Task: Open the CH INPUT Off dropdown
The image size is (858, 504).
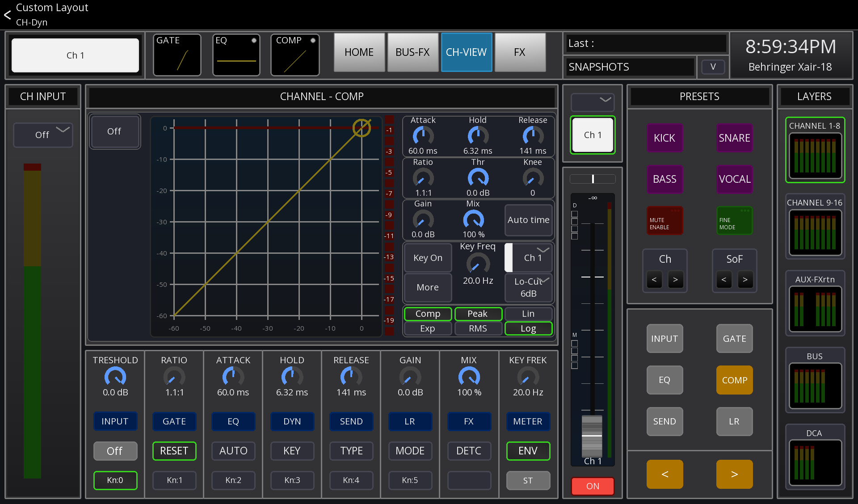Action: pos(43,134)
